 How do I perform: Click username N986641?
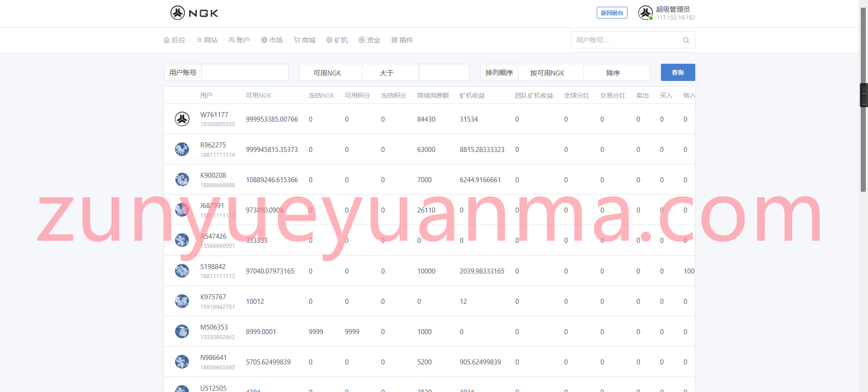pos(213,357)
